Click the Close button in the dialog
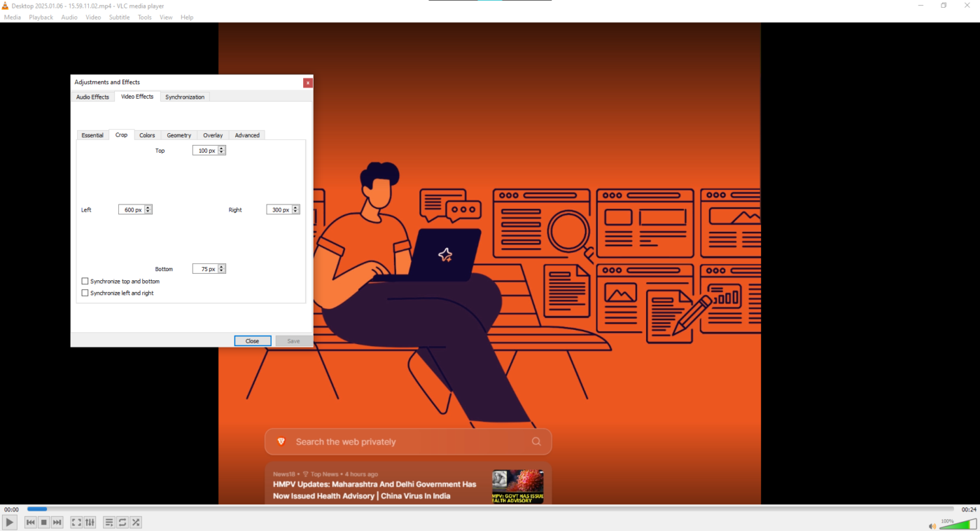The width and height of the screenshot is (980, 531). tap(253, 341)
